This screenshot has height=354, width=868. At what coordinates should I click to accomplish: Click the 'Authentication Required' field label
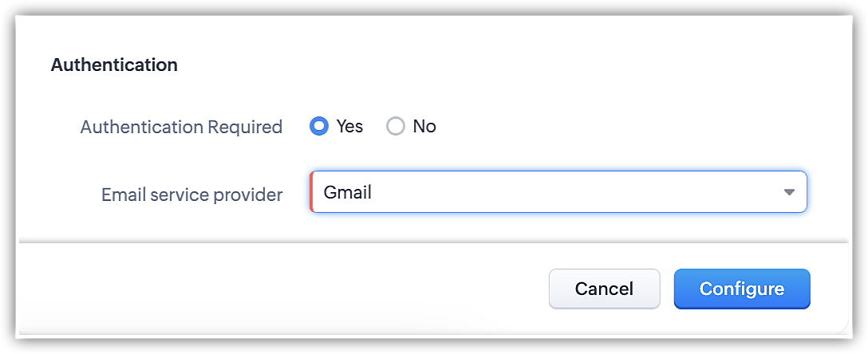[x=181, y=127]
